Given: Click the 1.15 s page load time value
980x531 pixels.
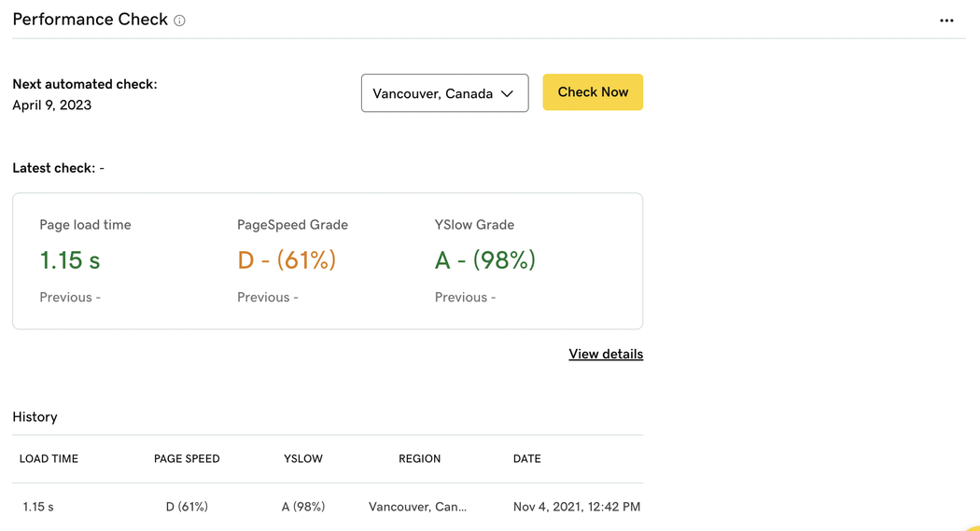Looking at the screenshot, I should (70, 259).
